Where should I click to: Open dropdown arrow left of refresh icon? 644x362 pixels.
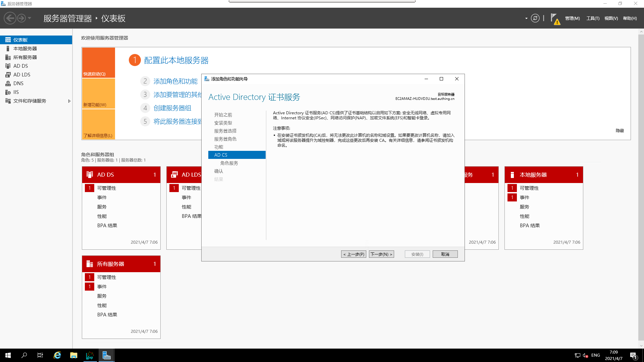coord(526,18)
